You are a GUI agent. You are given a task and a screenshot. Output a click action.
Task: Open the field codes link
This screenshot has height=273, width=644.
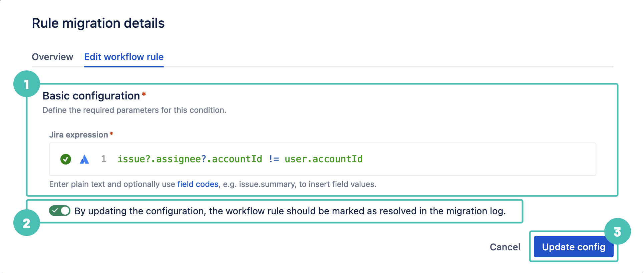(198, 184)
